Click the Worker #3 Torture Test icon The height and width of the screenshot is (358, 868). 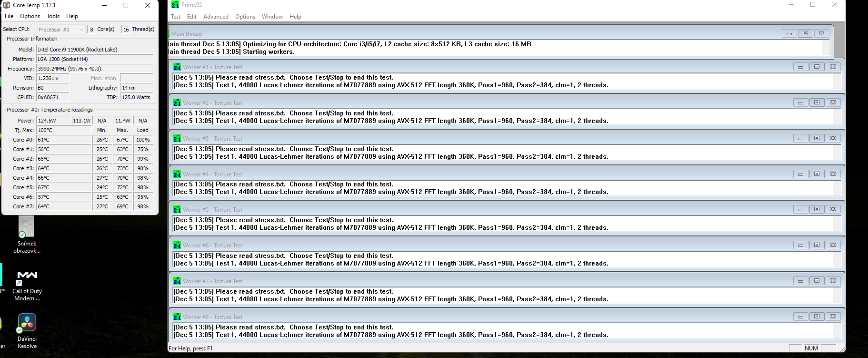tap(177, 139)
